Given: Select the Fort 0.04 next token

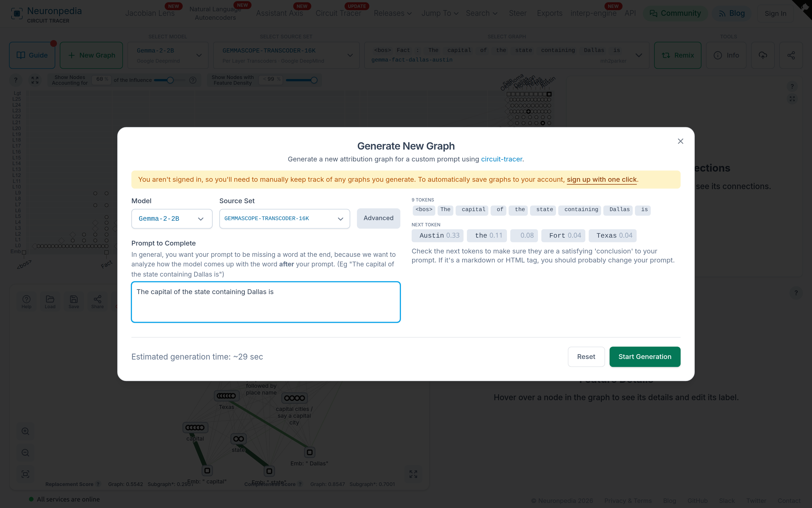Looking at the screenshot, I should 563,236.
